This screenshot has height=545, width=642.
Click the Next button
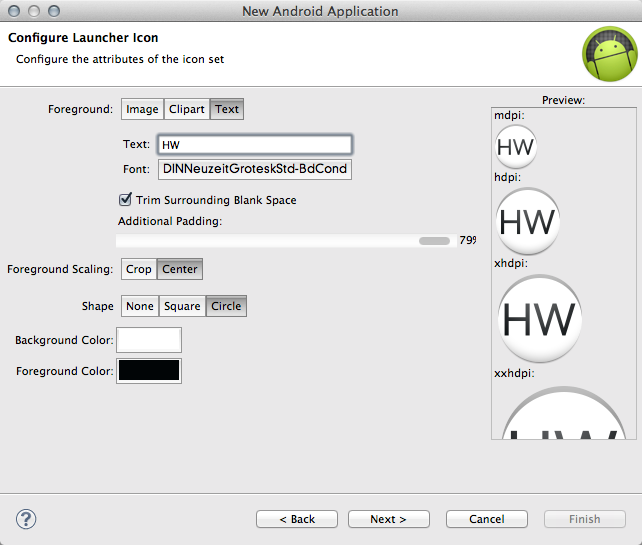click(x=388, y=519)
